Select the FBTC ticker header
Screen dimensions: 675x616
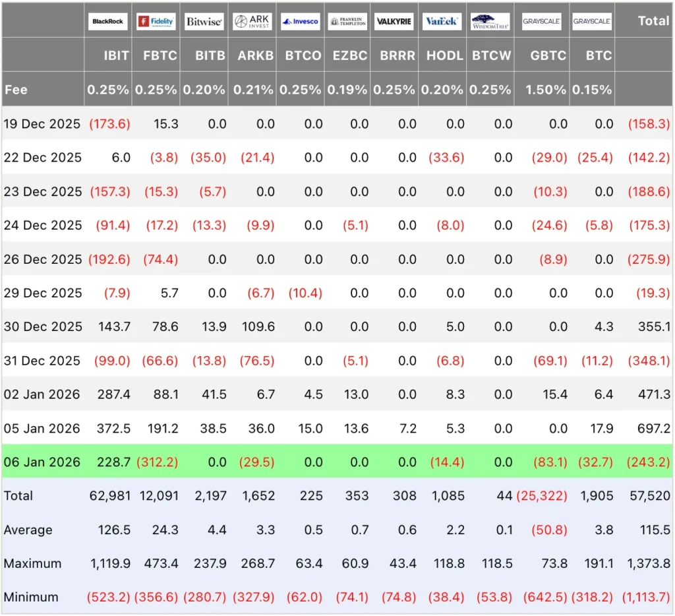[160, 55]
